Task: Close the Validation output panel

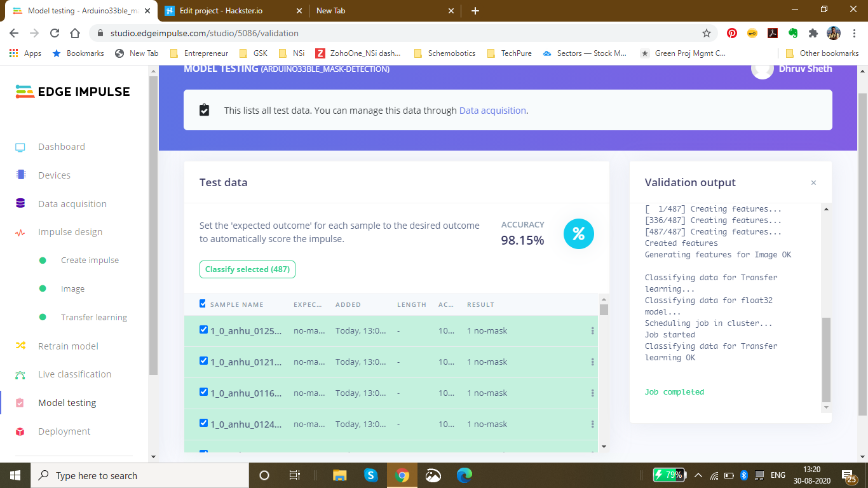Action: 813,183
